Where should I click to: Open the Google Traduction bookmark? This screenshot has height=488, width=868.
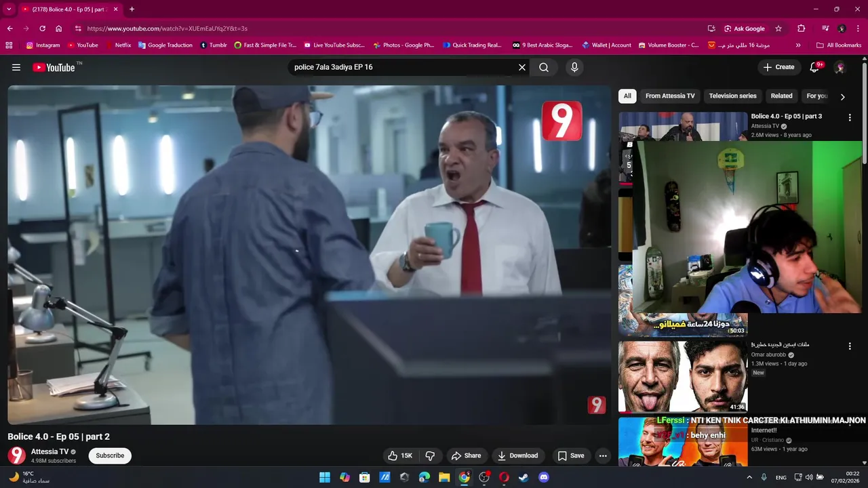tap(165, 45)
